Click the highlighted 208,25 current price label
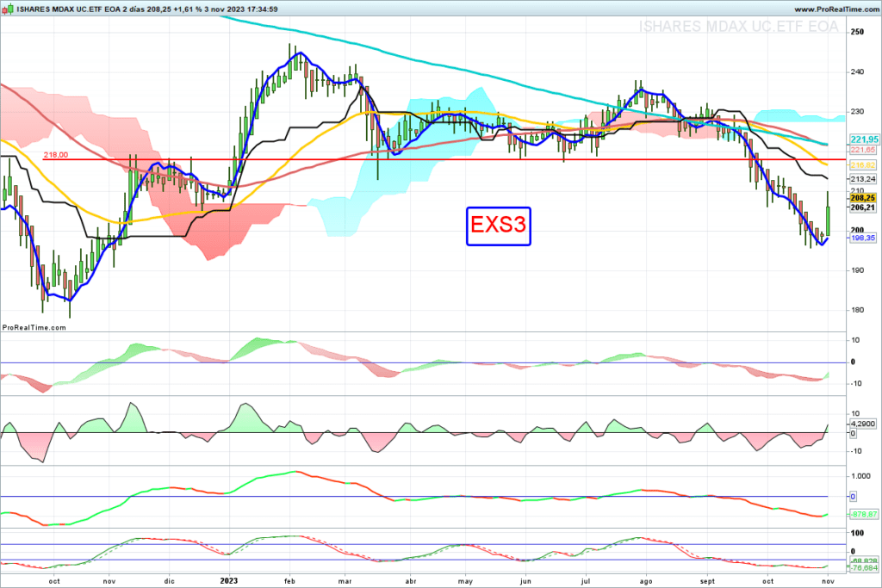The height and width of the screenshot is (588, 882). pos(863,198)
